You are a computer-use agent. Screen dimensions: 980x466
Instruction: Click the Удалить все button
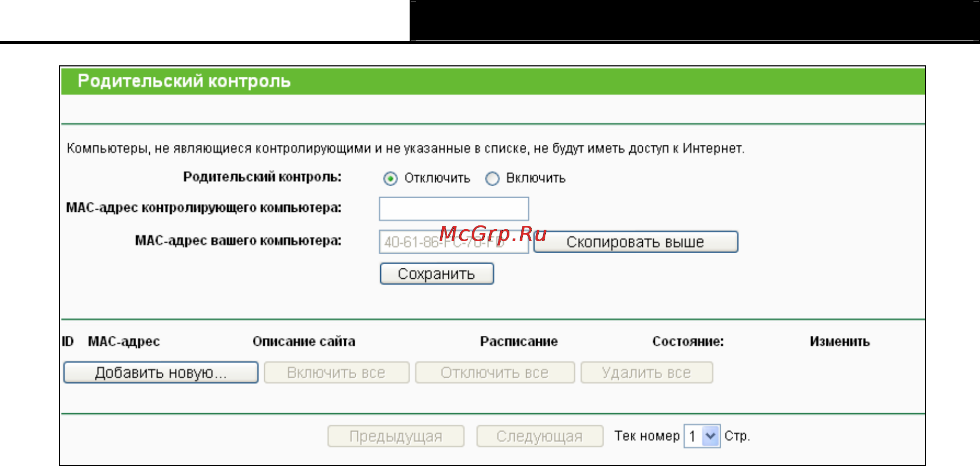(x=647, y=372)
